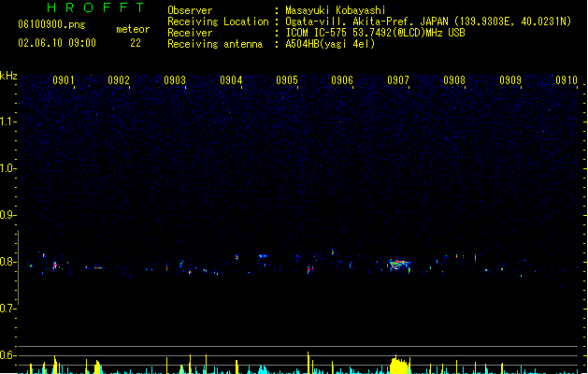Click the kHz axis unit label
This screenshot has width=588, height=374.
[x=8, y=76]
